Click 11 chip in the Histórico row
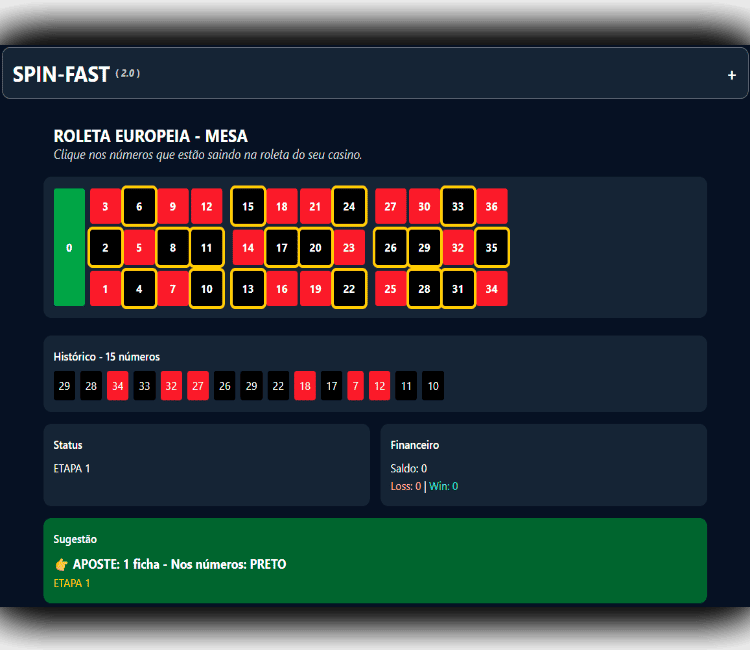 tap(406, 386)
